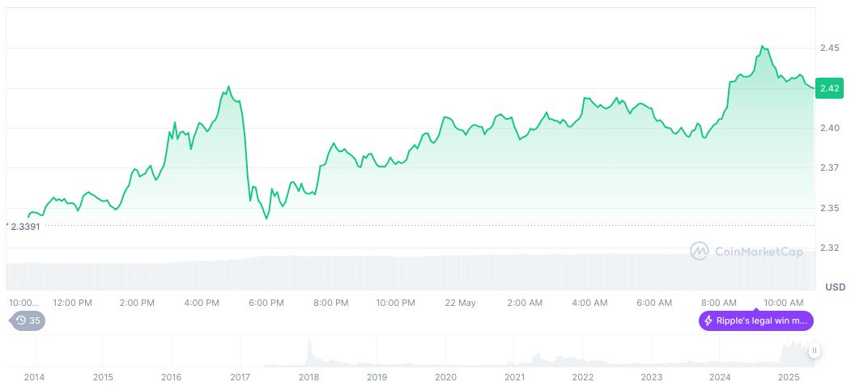Grab the range slider handle near 2025
Viewport: 868px width, 386px height.
(x=814, y=350)
